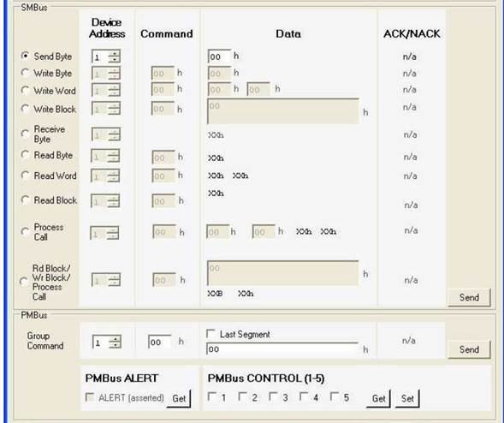Viewport: 504px width, 423px height.
Task: Click the Process Call device address spinner
Action: (x=104, y=233)
